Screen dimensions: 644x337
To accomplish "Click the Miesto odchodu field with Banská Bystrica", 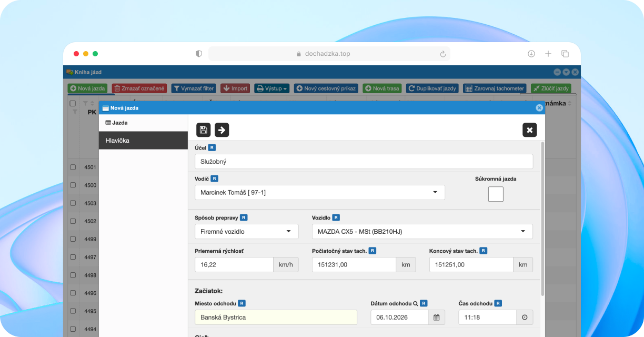I will 276,318.
